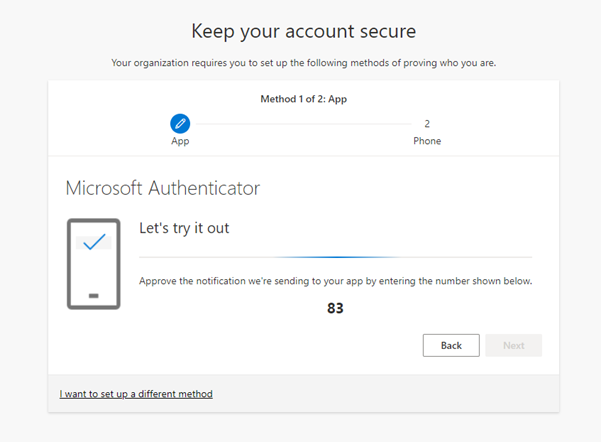This screenshot has width=601, height=442.
Task: Click the 'Approve the notification' instruction text
Action: point(335,281)
